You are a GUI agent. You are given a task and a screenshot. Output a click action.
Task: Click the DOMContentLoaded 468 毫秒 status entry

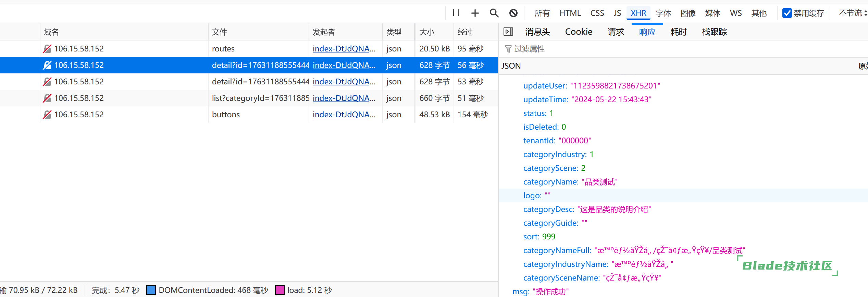point(207,290)
